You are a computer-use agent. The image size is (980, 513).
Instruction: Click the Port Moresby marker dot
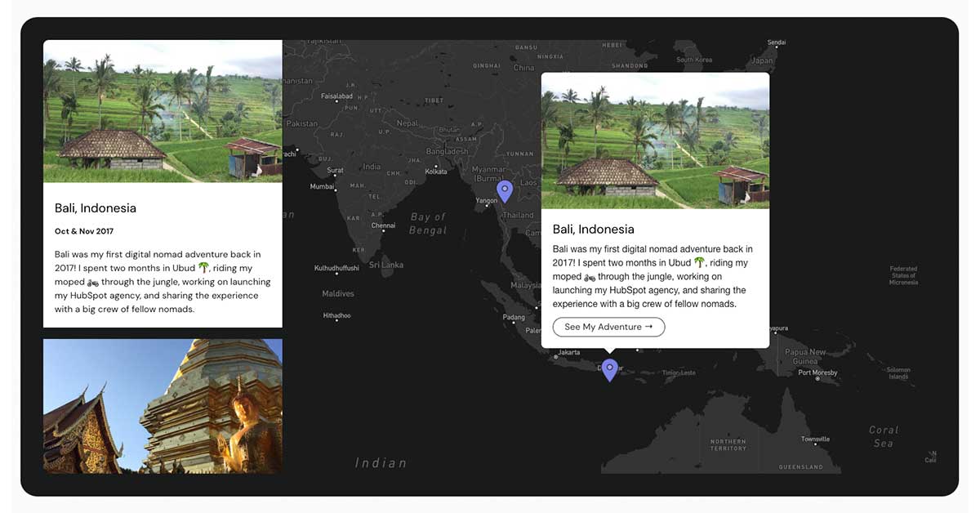click(817, 379)
